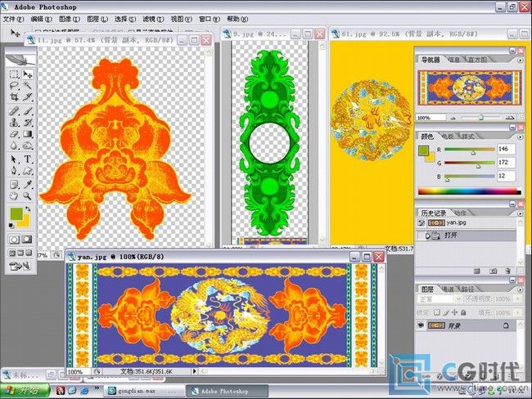532x399 pixels.
Task: Jump to ImageReady button in toolbox
Action: pyautogui.click(x=20, y=267)
